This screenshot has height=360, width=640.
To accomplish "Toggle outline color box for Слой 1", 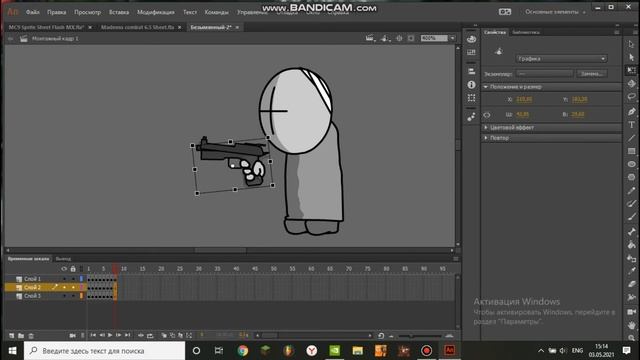I will (x=81, y=279).
